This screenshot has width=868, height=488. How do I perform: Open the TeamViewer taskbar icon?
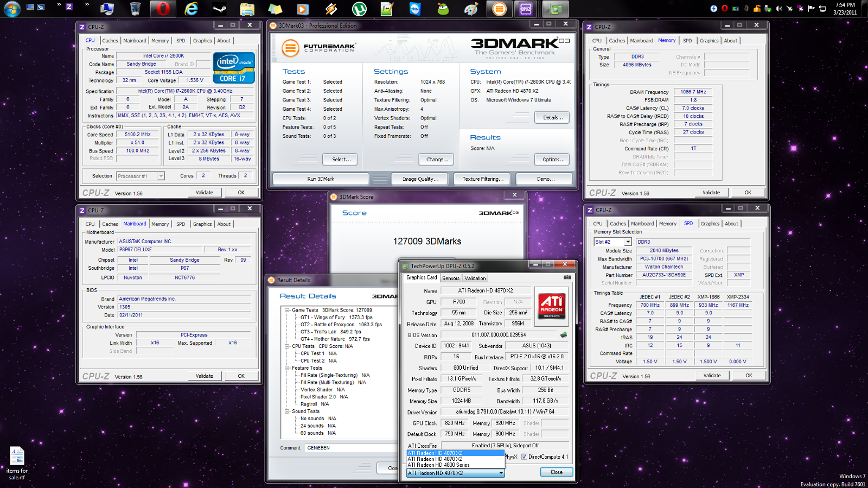415,9
